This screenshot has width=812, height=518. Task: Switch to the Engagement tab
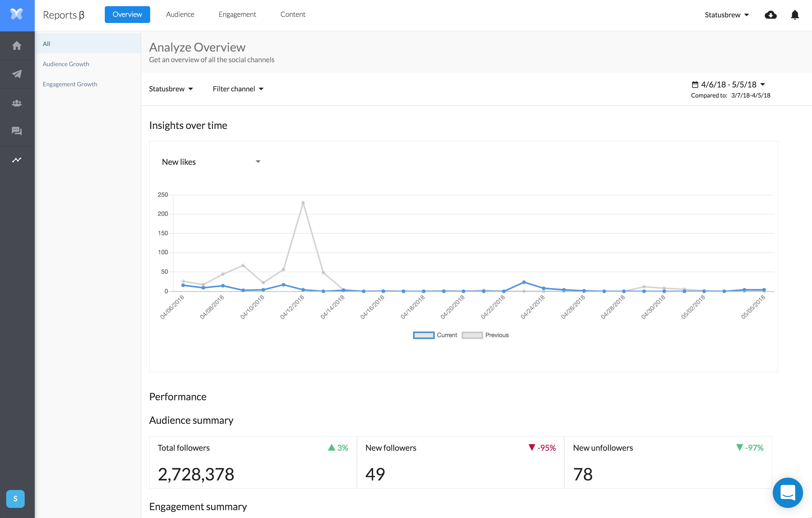(237, 15)
